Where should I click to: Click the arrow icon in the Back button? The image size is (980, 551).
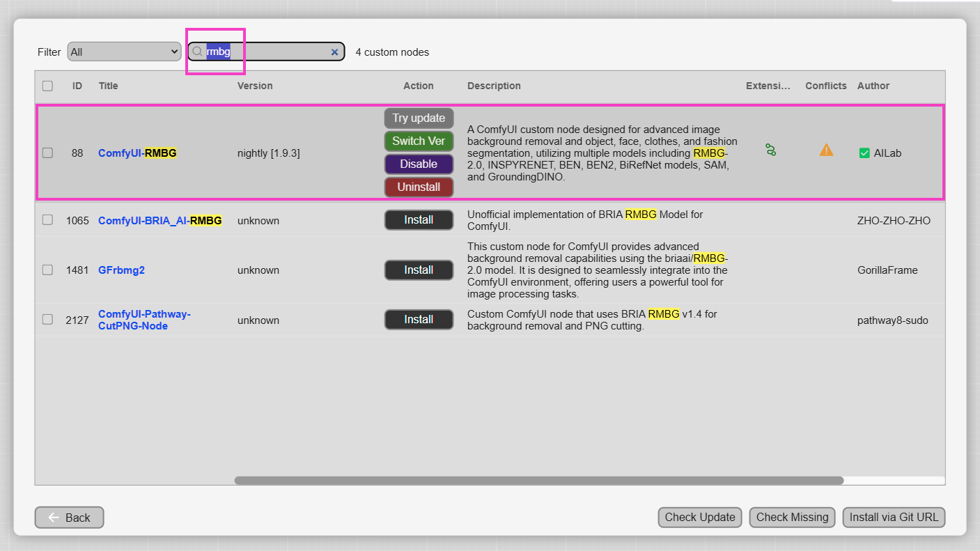(x=54, y=518)
